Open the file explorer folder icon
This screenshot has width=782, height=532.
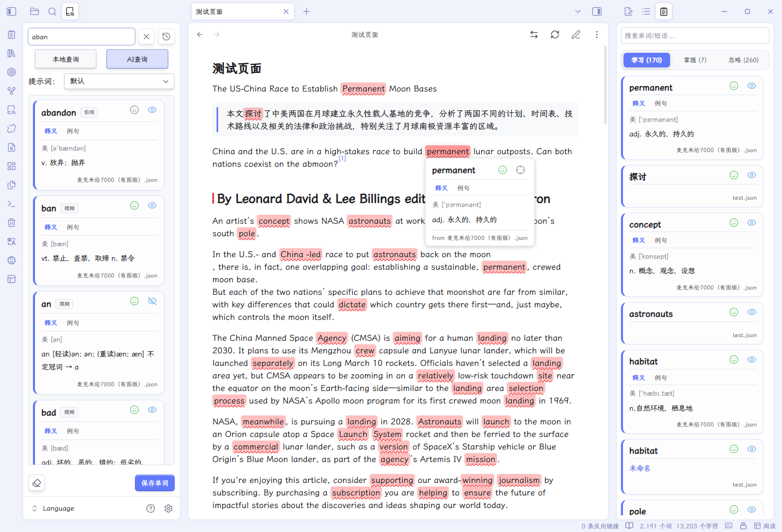(x=35, y=11)
